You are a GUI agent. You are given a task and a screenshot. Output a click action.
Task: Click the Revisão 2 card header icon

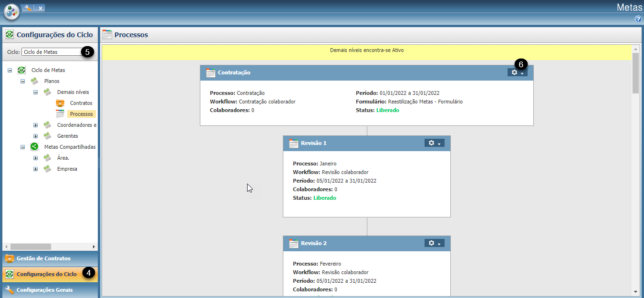pyautogui.click(x=294, y=243)
